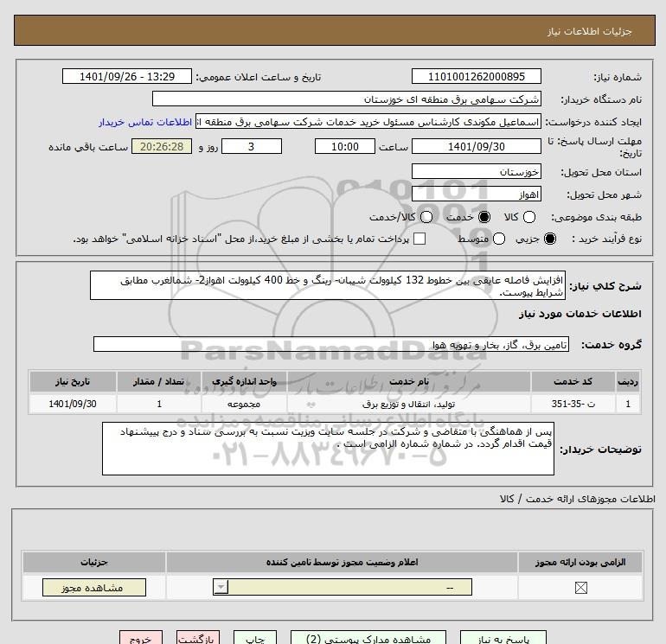Click the ردیف column header
The width and height of the screenshot is (666, 644).
pyautogui.click(x=628, y=381)
